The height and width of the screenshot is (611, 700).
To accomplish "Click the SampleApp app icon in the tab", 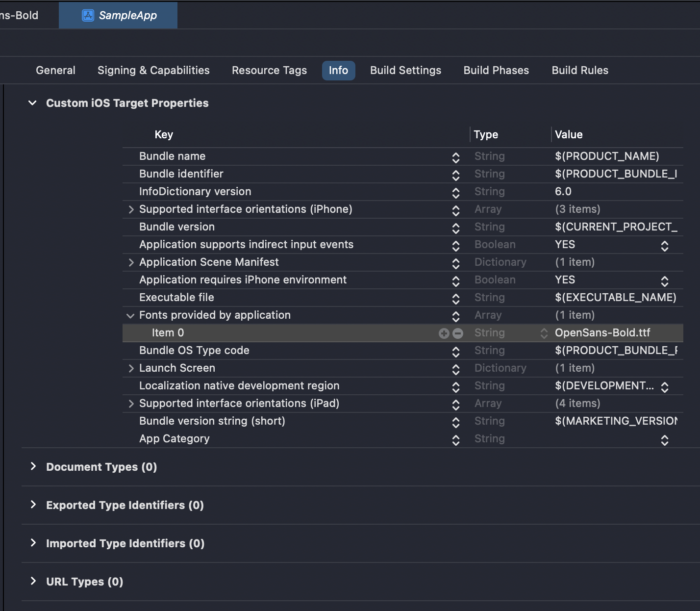I will coord(87,15).
